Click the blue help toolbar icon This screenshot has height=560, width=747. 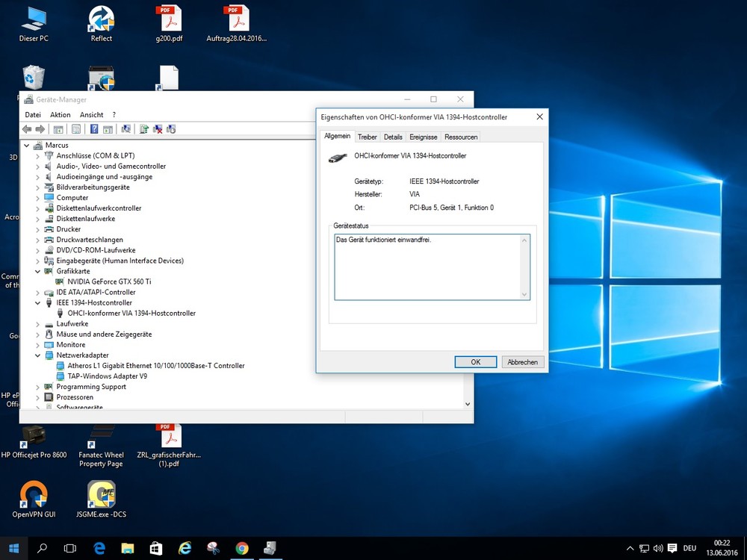(x=94, y=129)
